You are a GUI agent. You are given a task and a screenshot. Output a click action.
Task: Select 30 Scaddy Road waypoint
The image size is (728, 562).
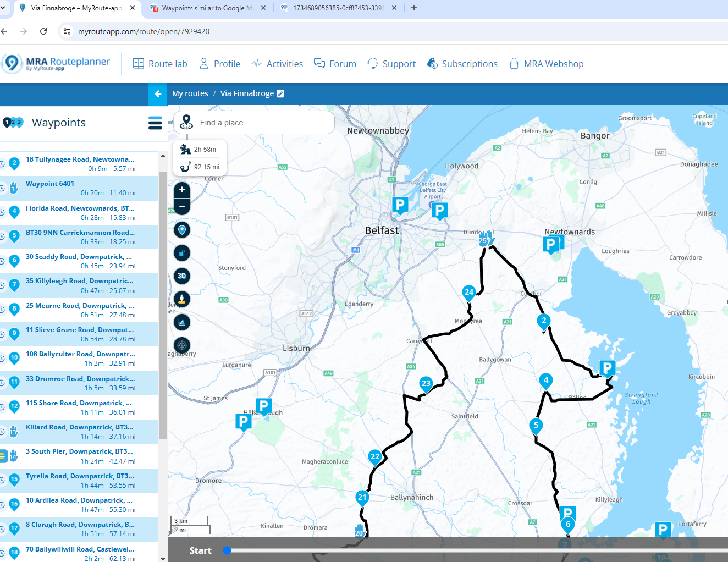pos(79,261)
